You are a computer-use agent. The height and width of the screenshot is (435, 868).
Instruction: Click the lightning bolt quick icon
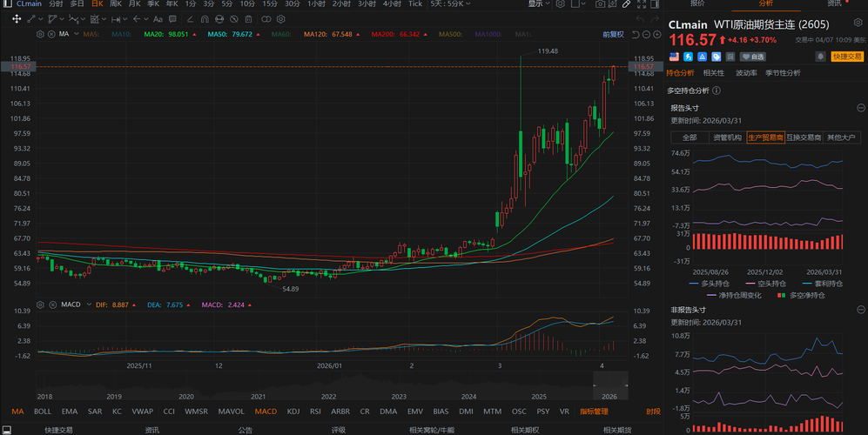[688, 57]
